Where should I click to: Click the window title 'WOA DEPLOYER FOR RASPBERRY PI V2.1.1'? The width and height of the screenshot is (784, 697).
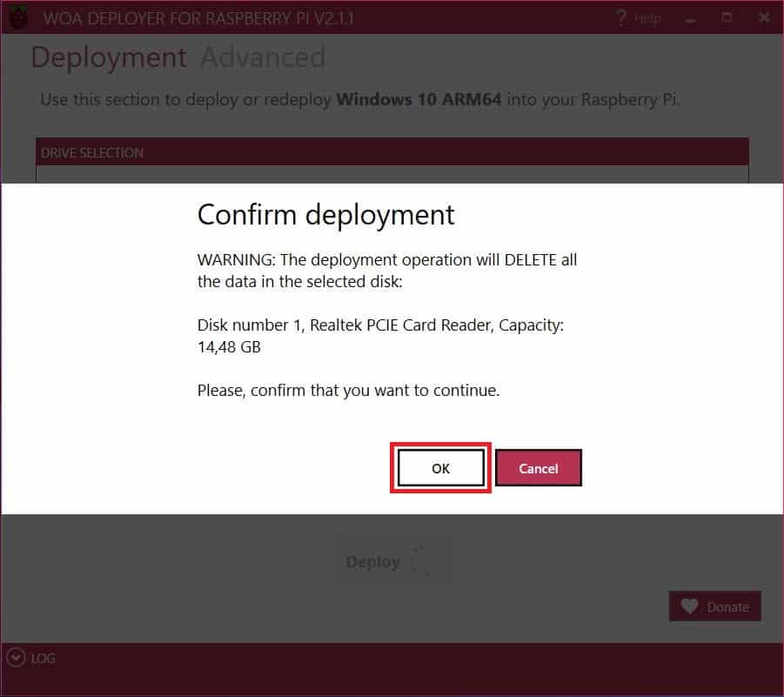coord(198,18)
